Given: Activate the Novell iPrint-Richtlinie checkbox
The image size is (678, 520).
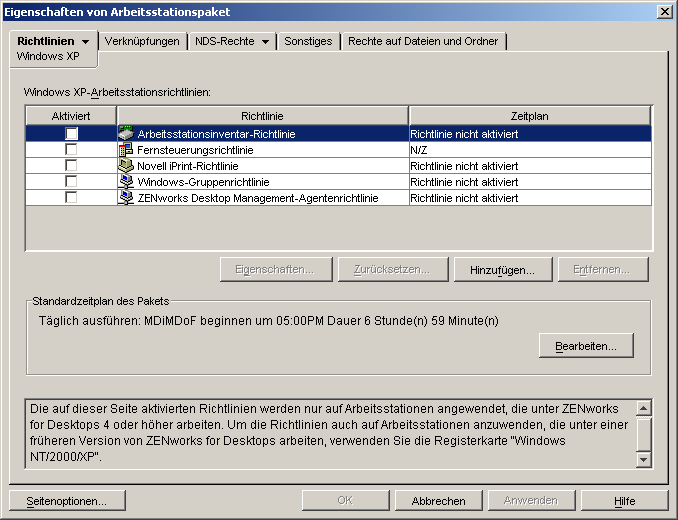Looking at the screenshot, I should [71, 165].
